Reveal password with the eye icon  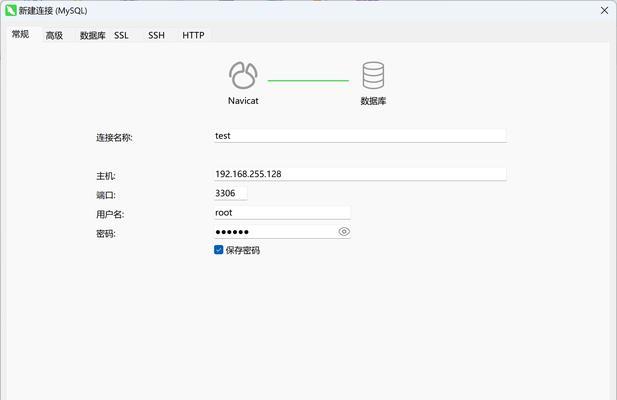click(x=344, y=232)
